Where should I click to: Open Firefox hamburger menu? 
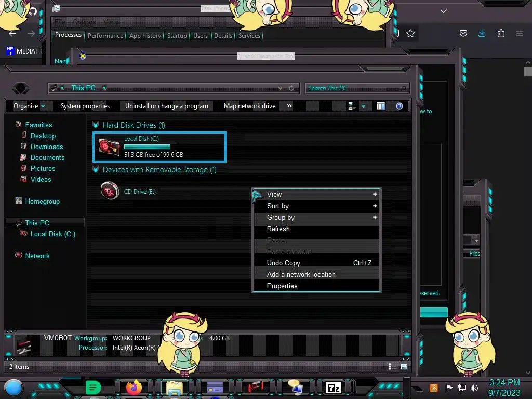tap(520, 33)
